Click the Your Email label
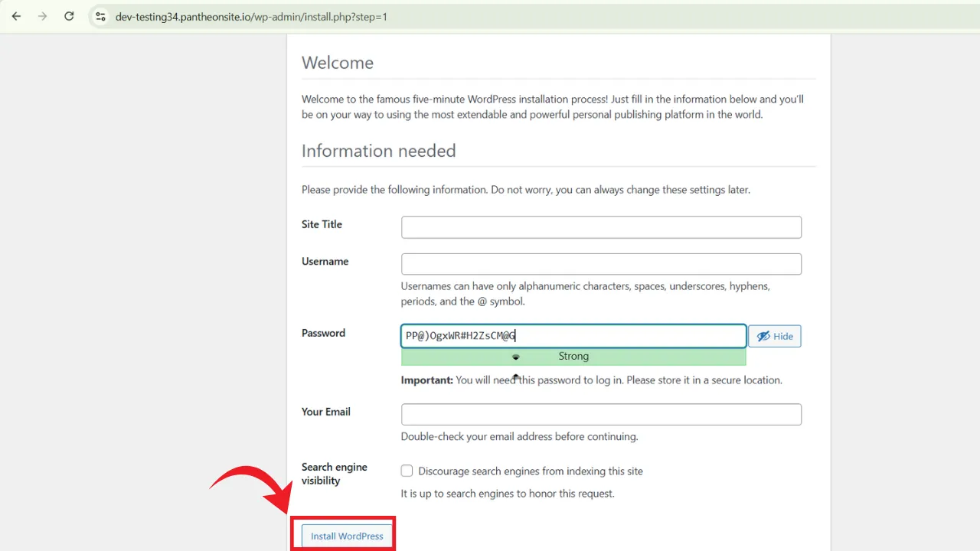This screenshot has height=551, width=980. [x=325, y=412]
